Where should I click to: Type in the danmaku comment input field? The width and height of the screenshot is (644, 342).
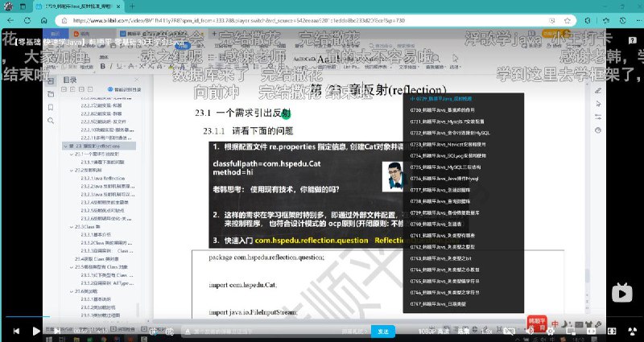(x=242, y=331)
